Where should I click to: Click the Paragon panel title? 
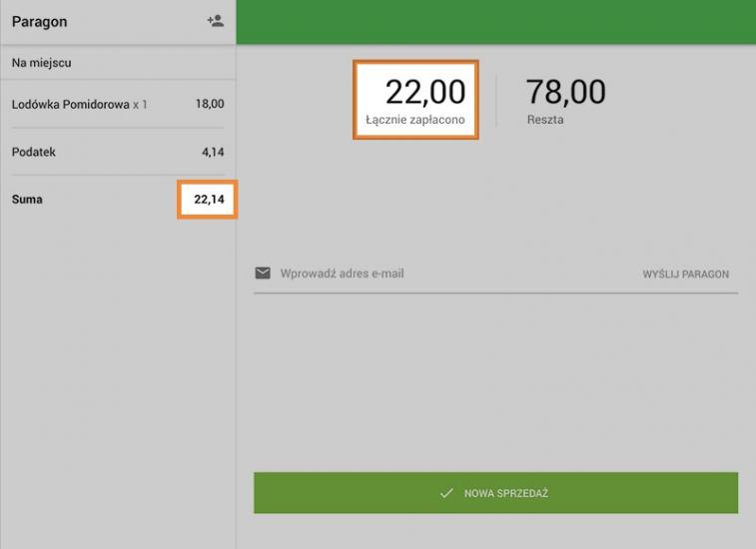point(40,21)
